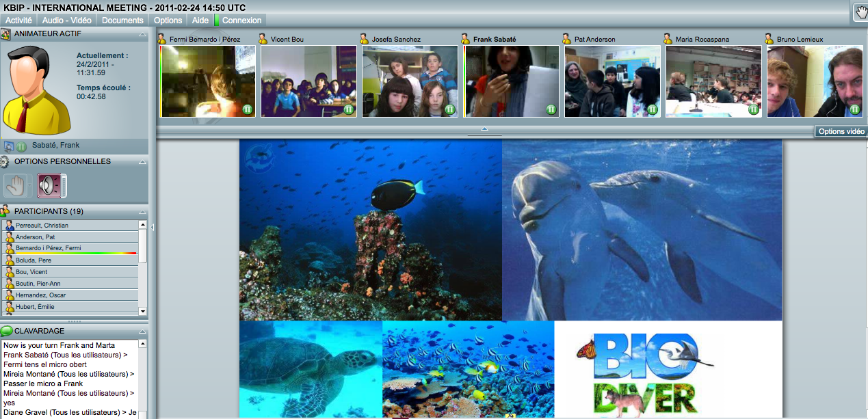Click the green chat bubble Clavardage icon

pos(6,331)
